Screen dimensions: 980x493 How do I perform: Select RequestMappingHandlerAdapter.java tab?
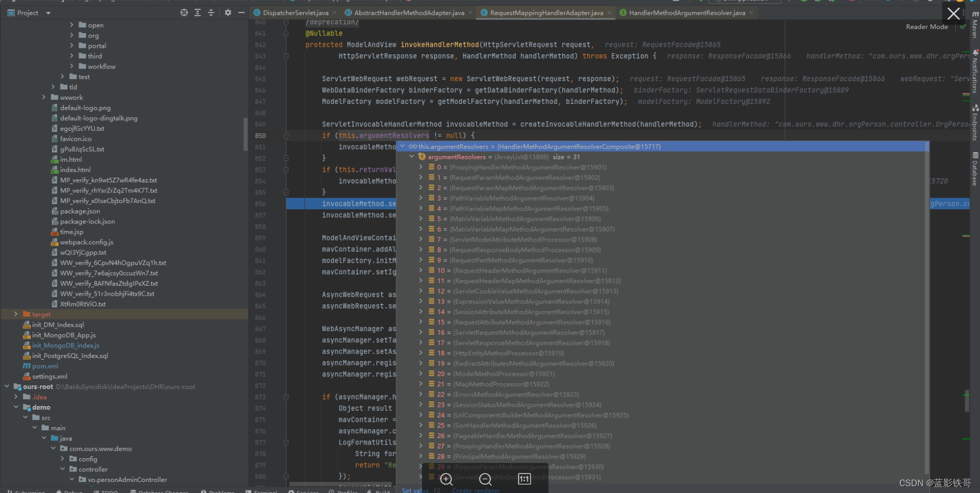point(546,13)
